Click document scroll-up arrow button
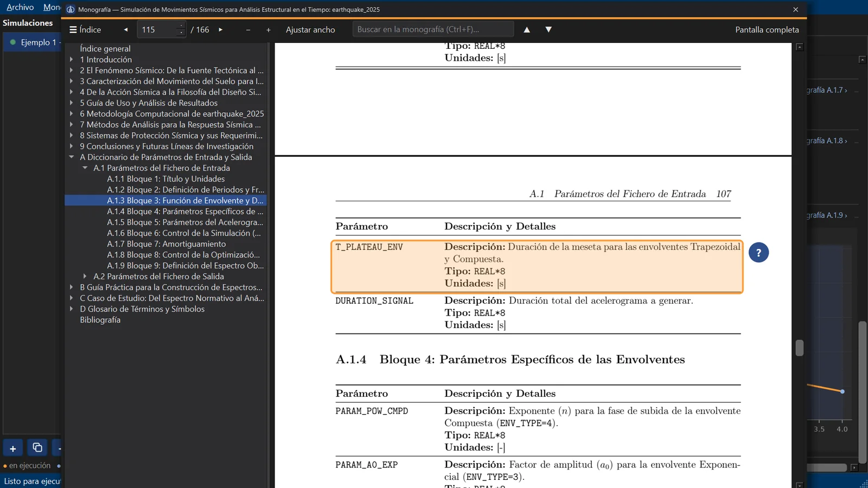 coord(800,47)
